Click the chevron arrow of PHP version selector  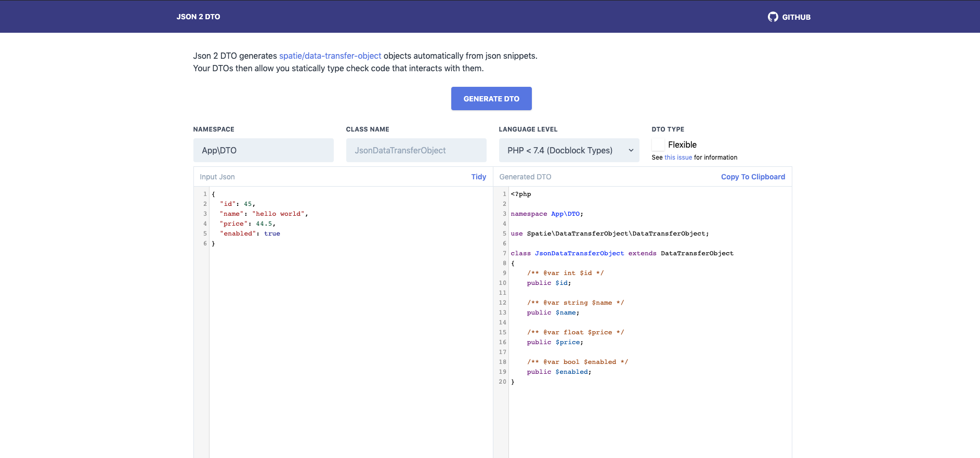click(x=631, y=150)
